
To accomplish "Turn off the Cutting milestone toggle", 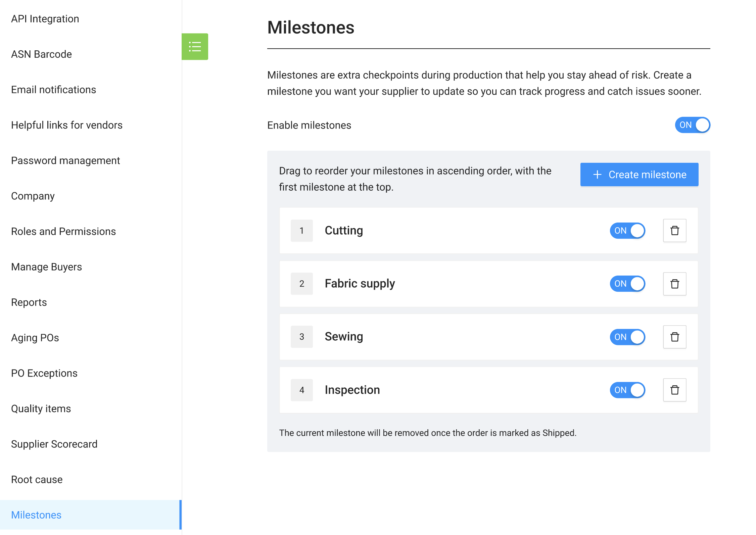I will click(x=627, y=231).
